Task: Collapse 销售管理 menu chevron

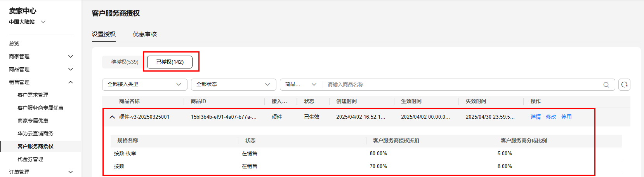Action: 71,82
